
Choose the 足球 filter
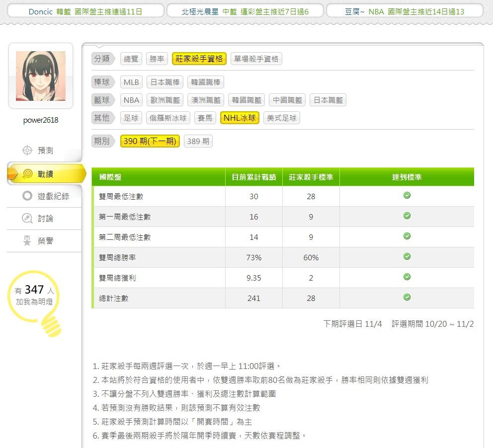pos(131,118)
